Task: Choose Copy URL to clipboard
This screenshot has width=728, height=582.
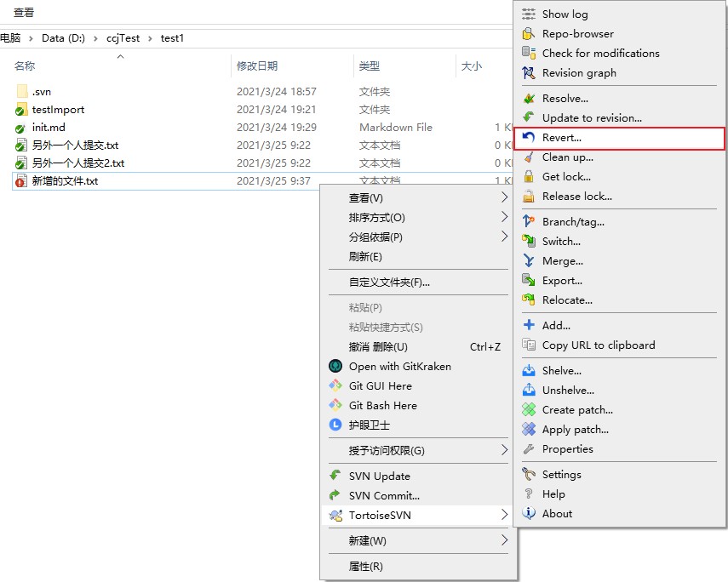Action: click(x=599, y=345)
